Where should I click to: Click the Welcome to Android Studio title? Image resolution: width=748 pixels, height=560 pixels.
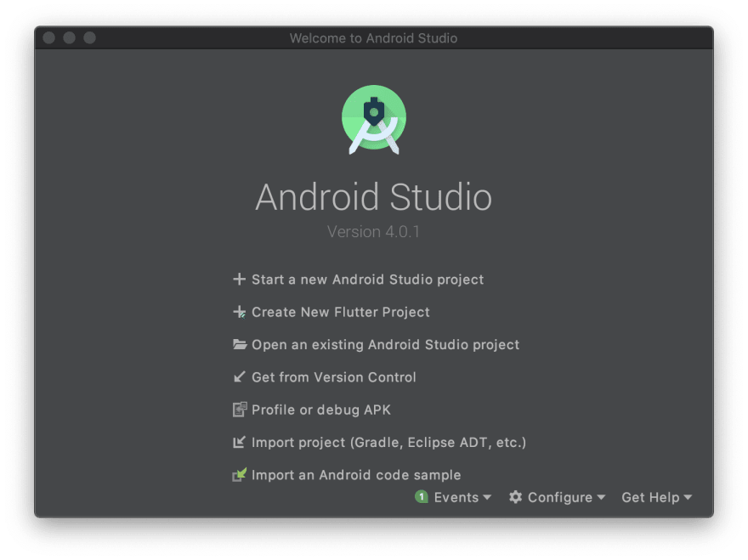(373, 38)
